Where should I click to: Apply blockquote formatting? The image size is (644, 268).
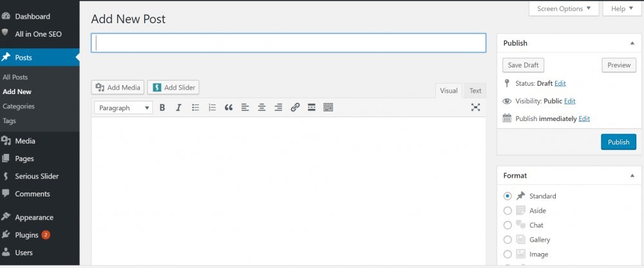229,108
